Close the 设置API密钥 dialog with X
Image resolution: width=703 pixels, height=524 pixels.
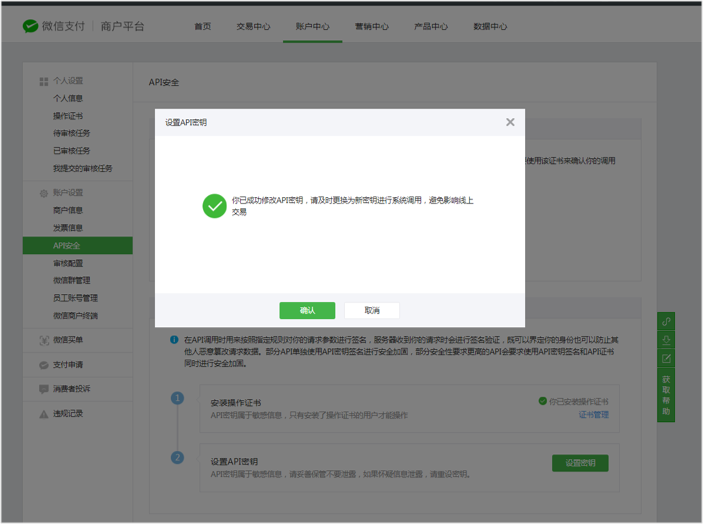[510, 122]
